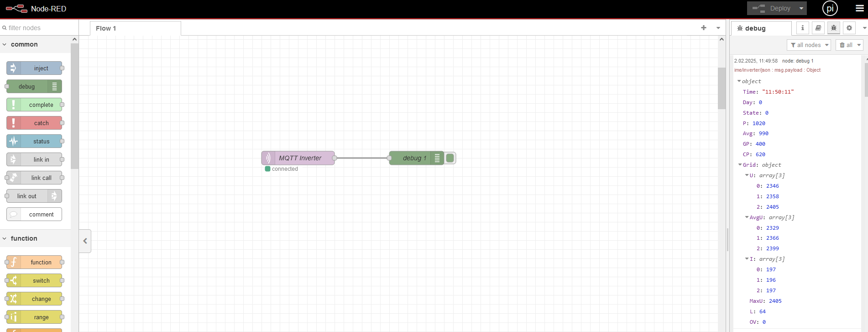Click the msg.payload : Object topic line

777,70
